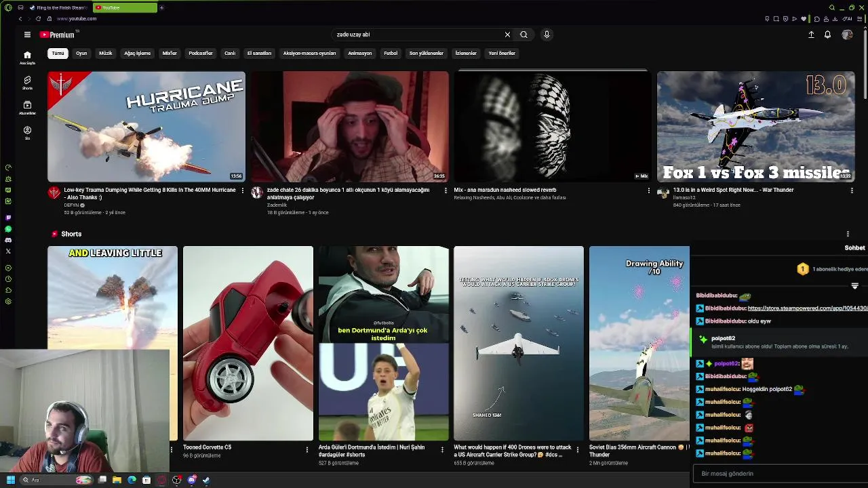Open options menu for zade chate video
The width and height of the screenshot is (868, 488).
coord(446,190)
